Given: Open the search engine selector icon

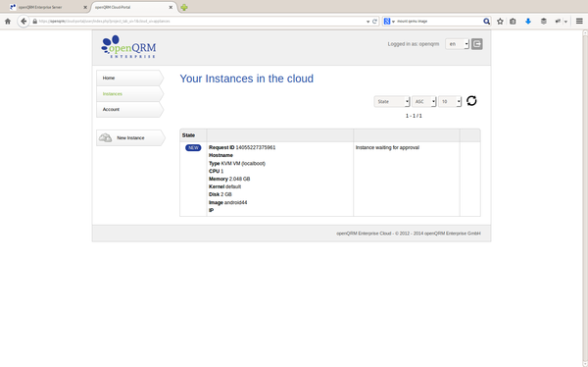Looking at the screenshot, I should tap(389, 22).
